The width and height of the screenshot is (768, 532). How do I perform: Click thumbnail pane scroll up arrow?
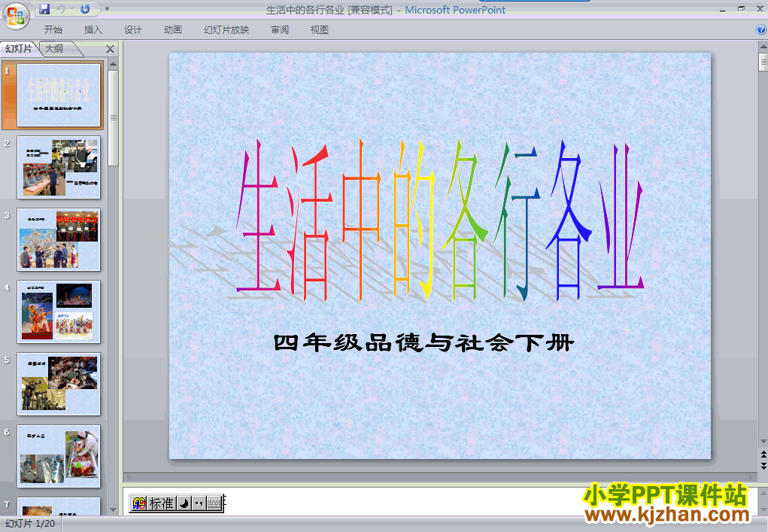(x=113, y=64)
